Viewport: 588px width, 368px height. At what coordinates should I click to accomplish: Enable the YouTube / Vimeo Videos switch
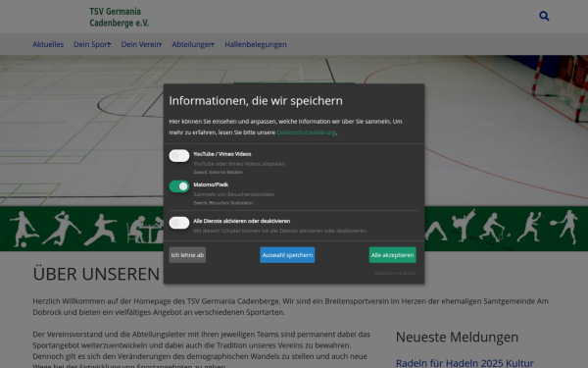tap(179, 156)
